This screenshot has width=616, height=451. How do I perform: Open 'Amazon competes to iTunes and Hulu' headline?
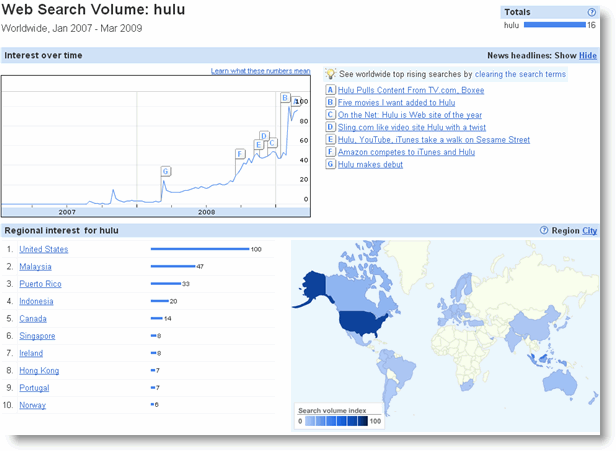(406, 152)
